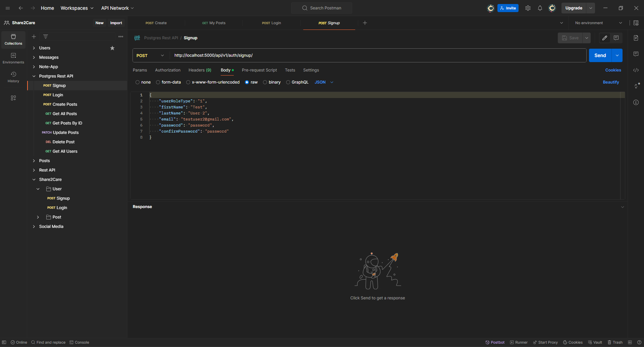Viewport: 644px width, 347px height.
Task: Open the JSON format dropdown
Action: pos(324,82)
